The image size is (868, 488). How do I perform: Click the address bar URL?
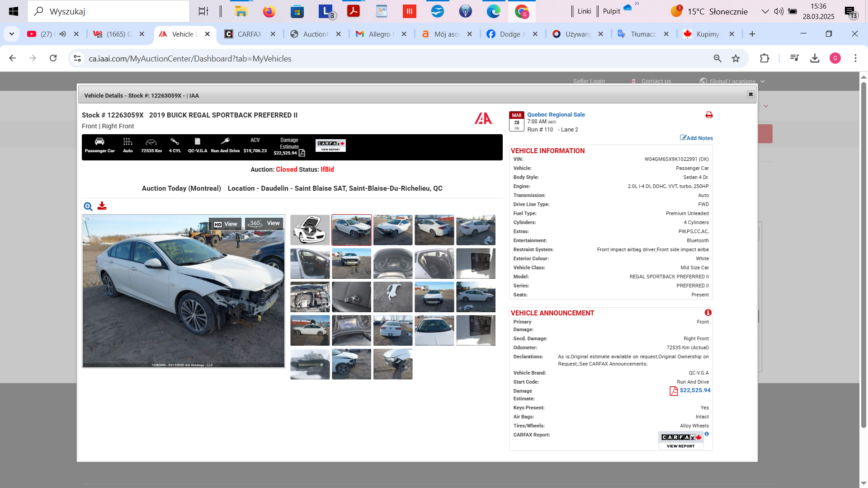(x=190, y=59)
